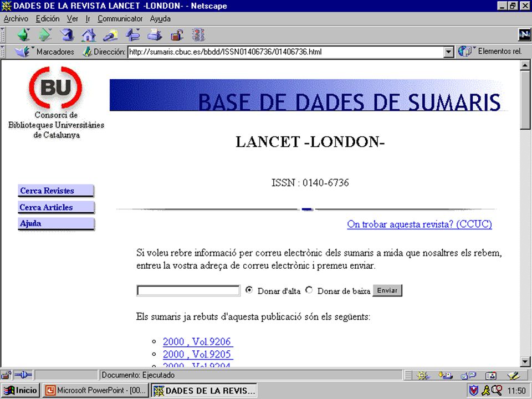532x399 pixels.
Task: Click the vertical scrollbar thumb
Action: (525, 100)
